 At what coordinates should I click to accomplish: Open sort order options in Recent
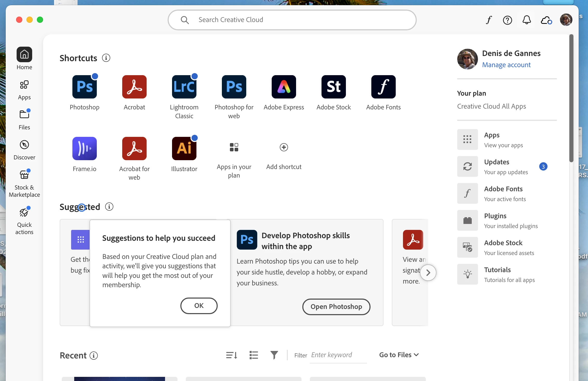tap(231, 355)
